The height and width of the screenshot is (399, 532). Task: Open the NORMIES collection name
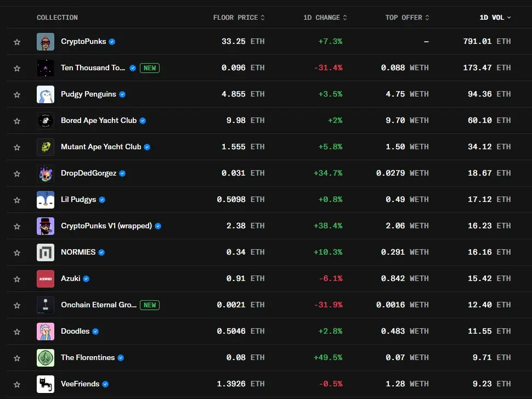coord(78,252)
